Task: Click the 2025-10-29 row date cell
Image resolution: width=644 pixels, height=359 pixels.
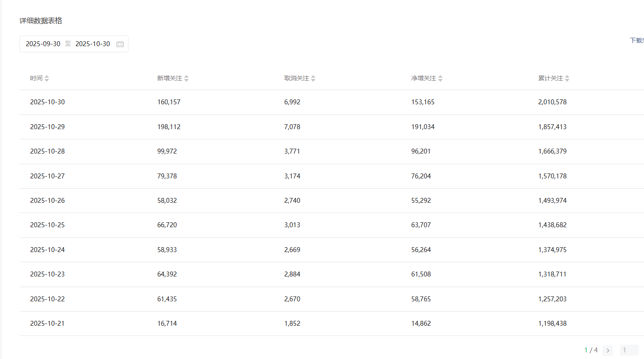Action: tap(47, 127)
